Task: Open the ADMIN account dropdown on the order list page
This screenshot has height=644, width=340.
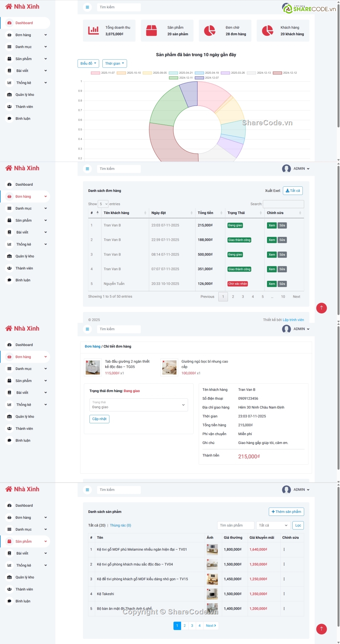Action: [302, 169]
